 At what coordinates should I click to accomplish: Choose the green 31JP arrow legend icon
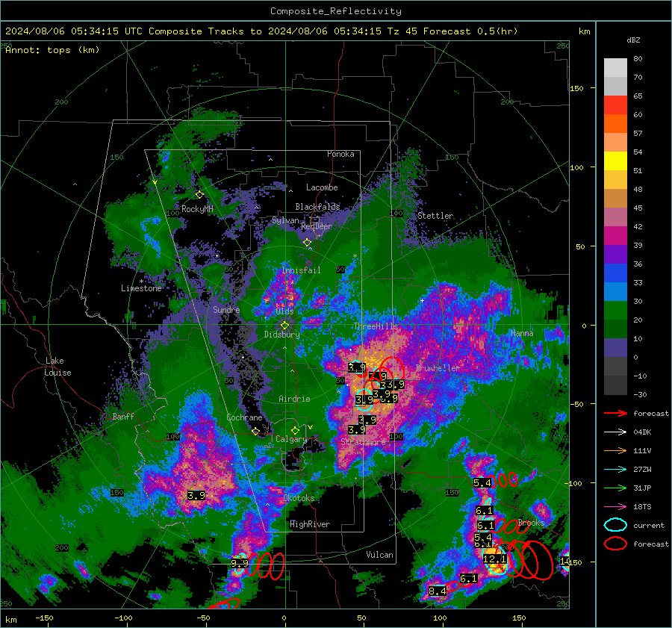click(x=615, y=488)
